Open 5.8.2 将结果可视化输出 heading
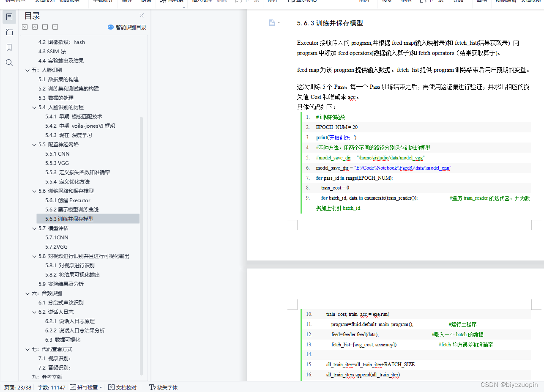Screen dimensions: 544x392 (x=72, y=275)
